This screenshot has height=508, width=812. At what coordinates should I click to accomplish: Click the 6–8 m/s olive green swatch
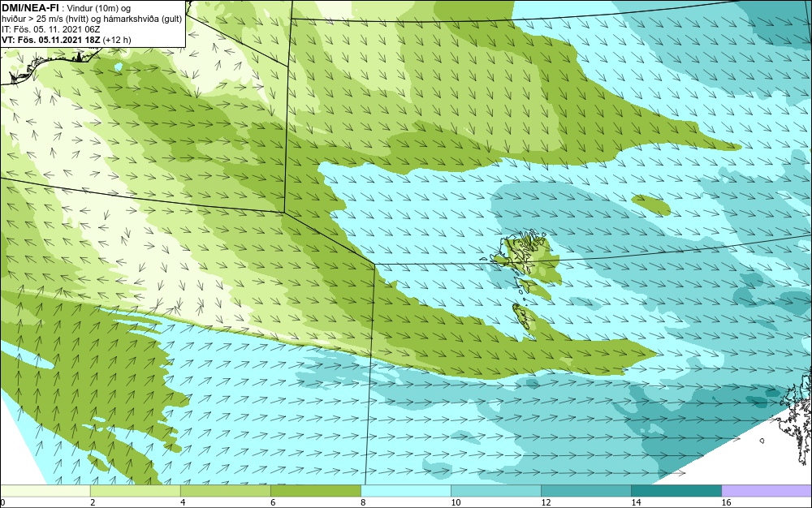(315, 490)
